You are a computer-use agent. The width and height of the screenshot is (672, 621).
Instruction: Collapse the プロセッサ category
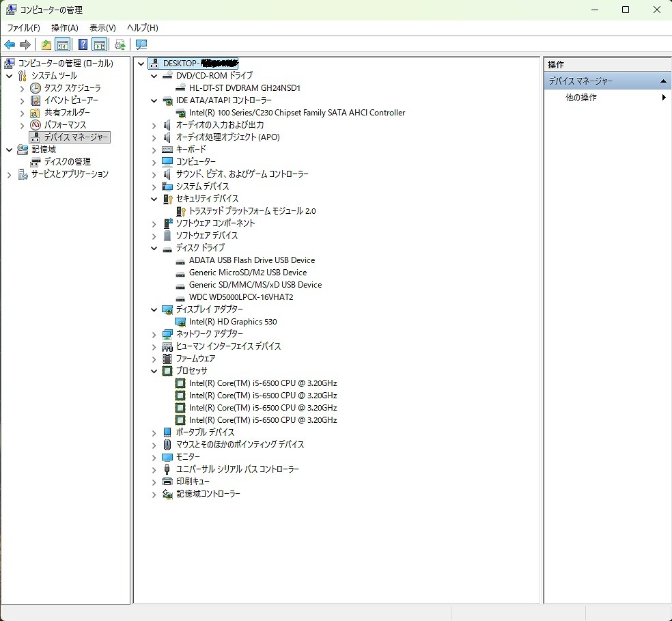[154, 371]
